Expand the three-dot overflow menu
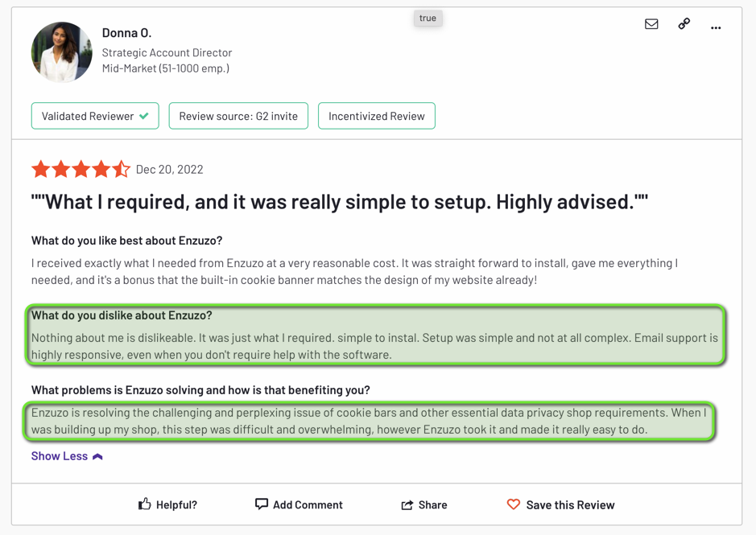This screenshot has height=535, width=756. [715, 27]
